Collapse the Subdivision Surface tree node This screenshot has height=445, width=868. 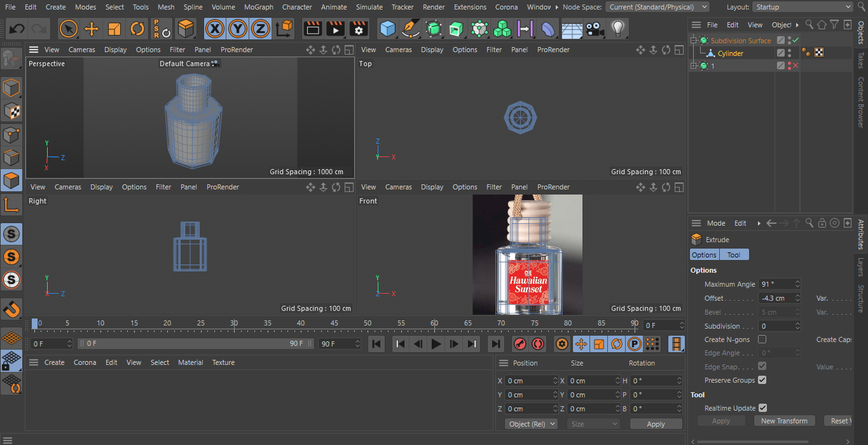click(x=694, y=41)
